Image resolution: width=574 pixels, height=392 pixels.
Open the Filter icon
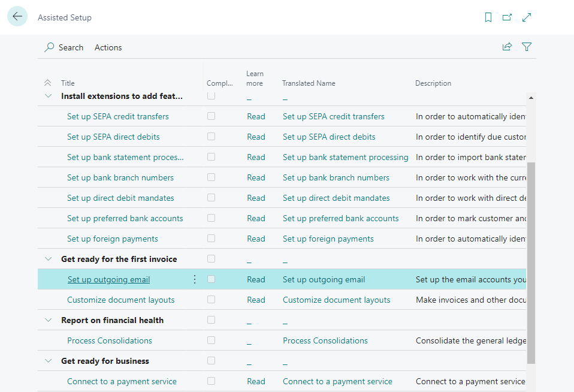point(527,46)
